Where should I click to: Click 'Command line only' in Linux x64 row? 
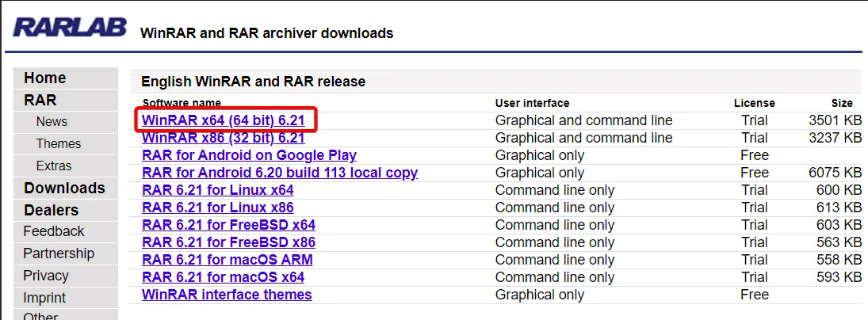click(x=555, y=190)
